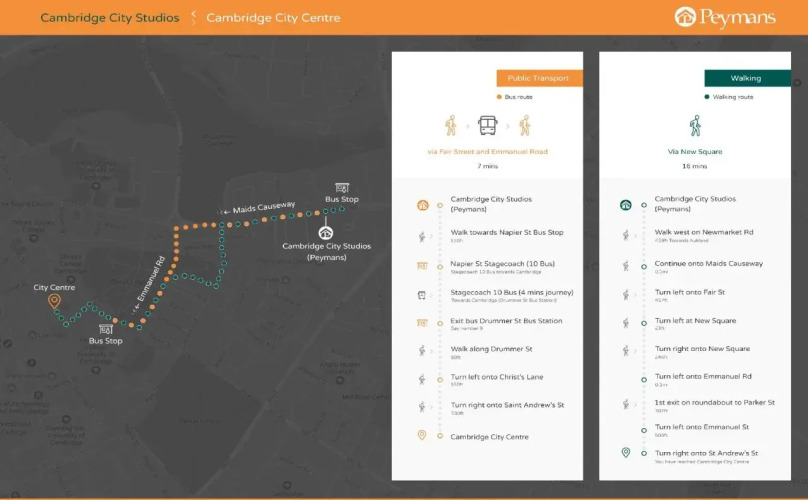Viewport: 808px width, 500px height.
Task: Click the Cambridge City Studios header title
Action: [110, 18]
